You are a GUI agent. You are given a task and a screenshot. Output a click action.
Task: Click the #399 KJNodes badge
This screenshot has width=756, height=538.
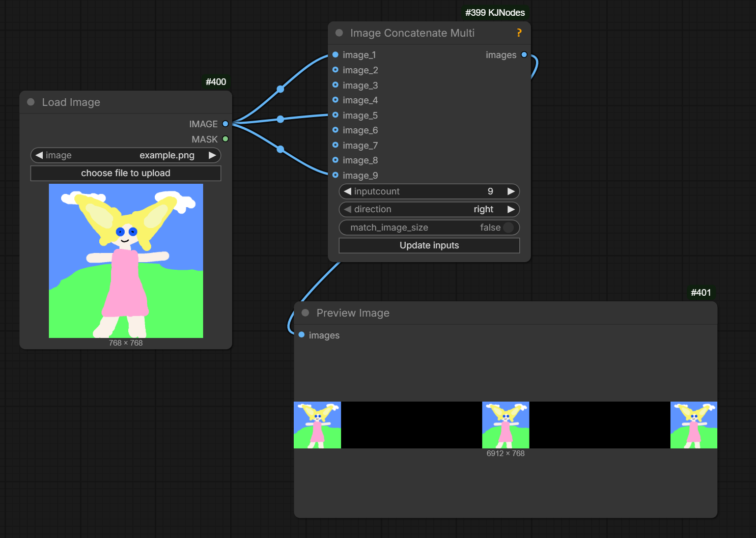point(494,13)
